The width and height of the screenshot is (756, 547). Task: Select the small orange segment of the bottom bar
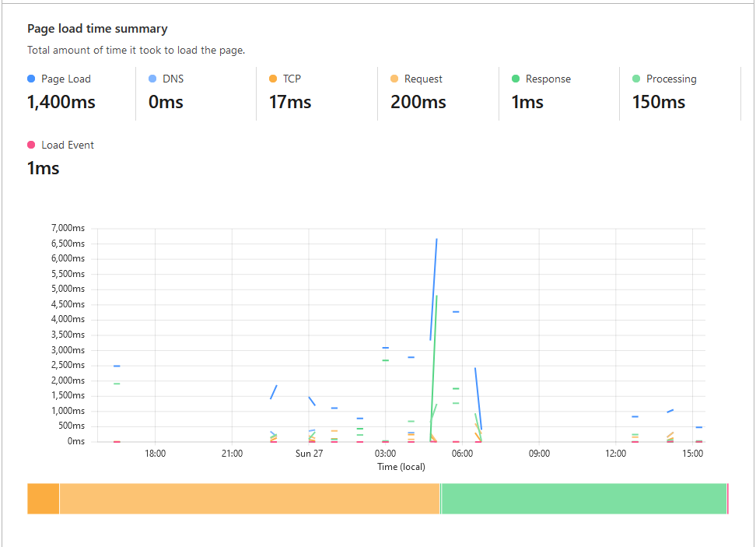pos(43,499)
